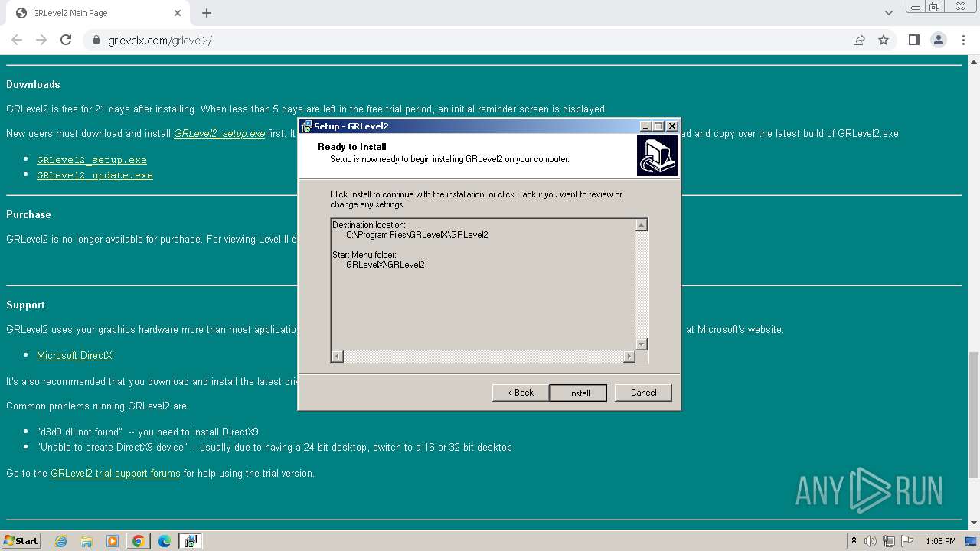
Task: Open the GRLevel2_update.exe link
Action: 95,175
